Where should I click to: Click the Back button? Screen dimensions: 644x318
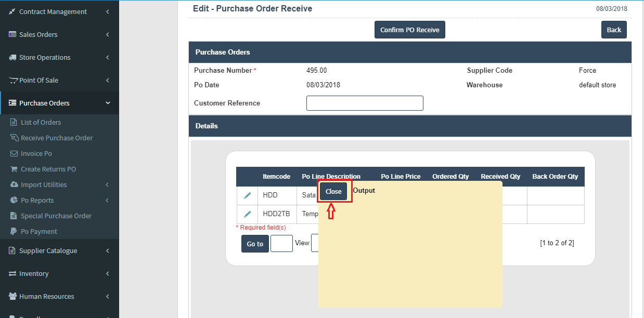(614, 30)
